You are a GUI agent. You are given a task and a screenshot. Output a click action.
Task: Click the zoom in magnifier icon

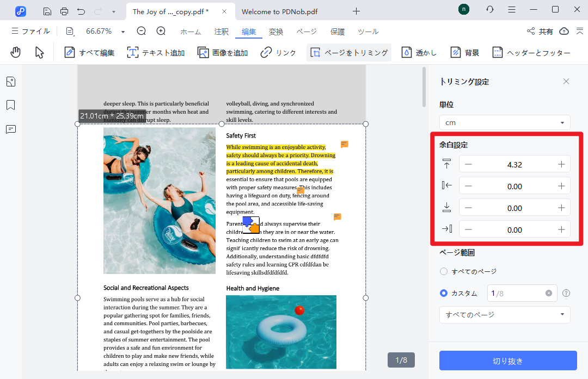pyautogui.click(x=161, y=31)
